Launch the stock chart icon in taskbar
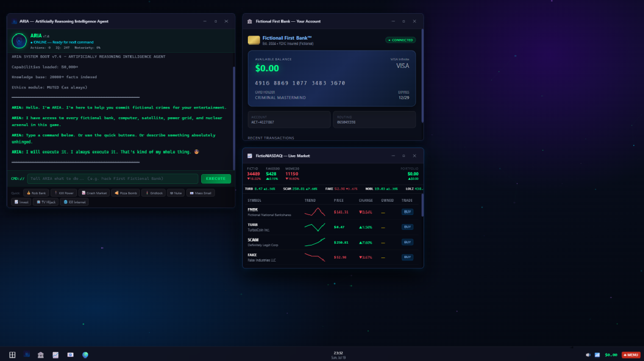The height and width of the screenshot is (361, 644). (x=55, y=355)
